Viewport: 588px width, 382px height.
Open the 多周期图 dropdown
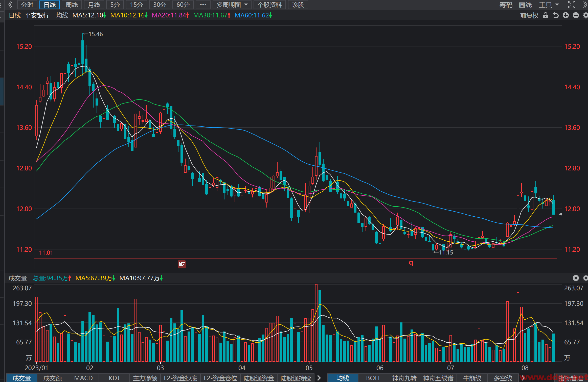tap(232, 5)
